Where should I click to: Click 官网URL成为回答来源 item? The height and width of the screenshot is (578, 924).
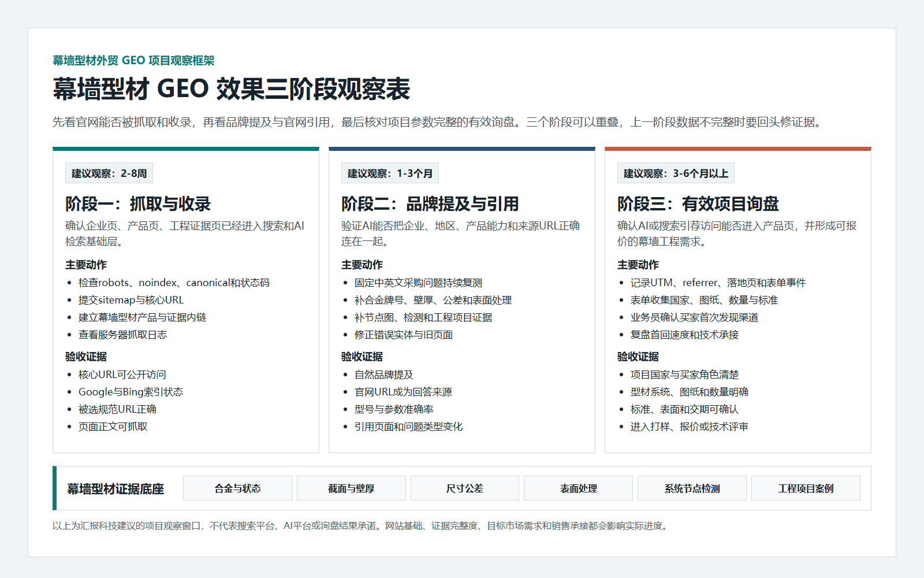403,392
